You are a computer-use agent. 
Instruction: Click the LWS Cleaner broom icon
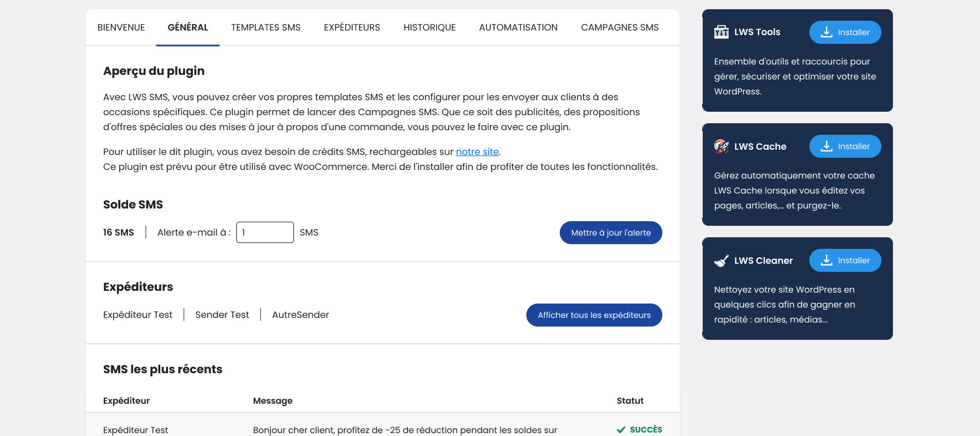(721, 261)
